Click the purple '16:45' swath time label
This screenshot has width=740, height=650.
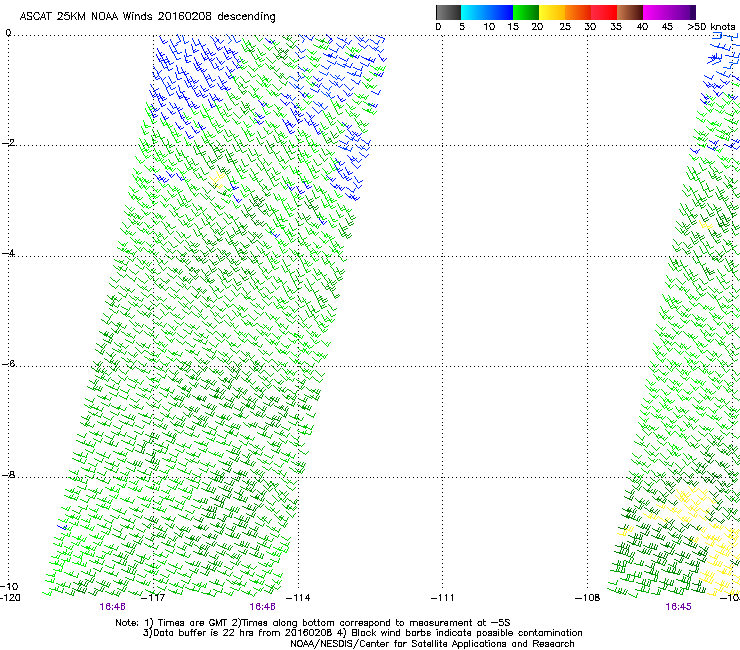[678, 607]
